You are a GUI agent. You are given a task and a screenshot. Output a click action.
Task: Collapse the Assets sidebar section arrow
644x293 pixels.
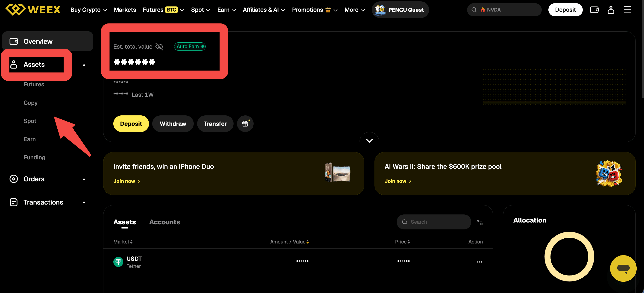[x=84, y=65]
